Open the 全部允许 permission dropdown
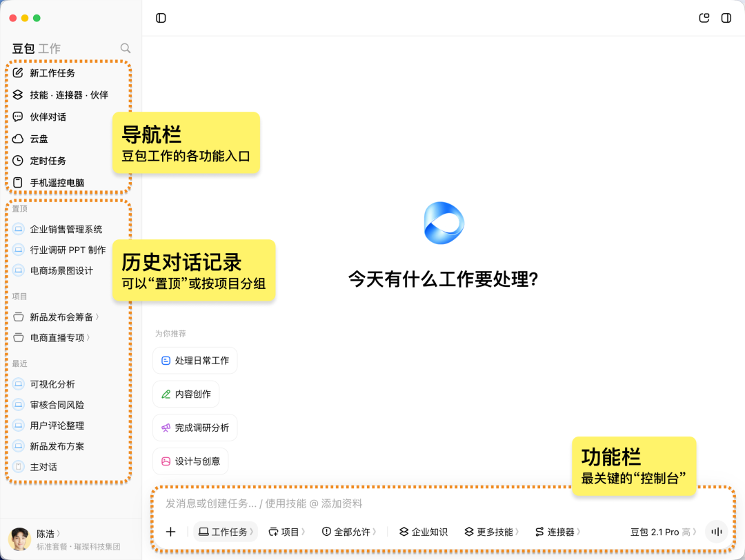The image size is (745, 560). (349, 532)
